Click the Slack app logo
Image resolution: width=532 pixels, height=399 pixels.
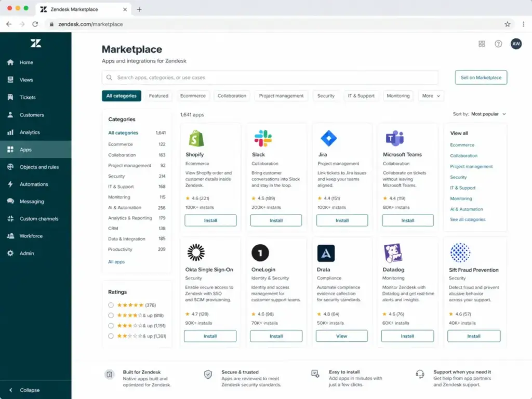point(263,138)
